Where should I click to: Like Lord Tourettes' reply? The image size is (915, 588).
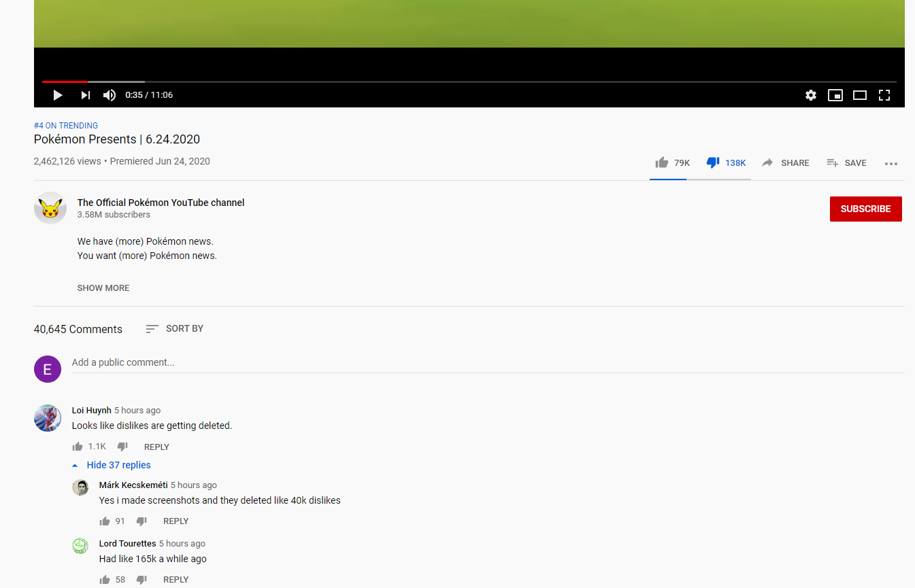click(x=105, y=580)
